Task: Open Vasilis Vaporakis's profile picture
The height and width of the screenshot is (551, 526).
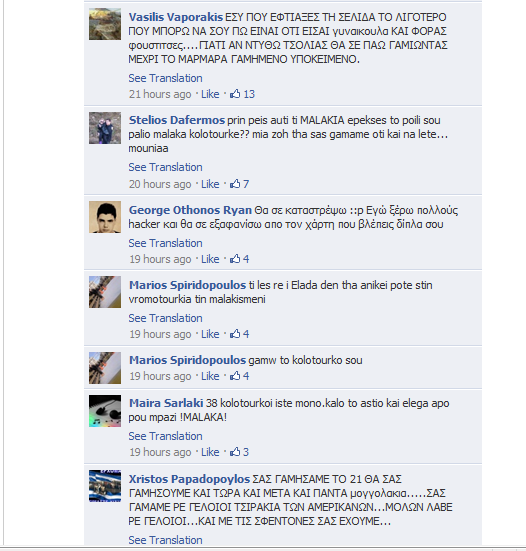Action: [105, 24]
